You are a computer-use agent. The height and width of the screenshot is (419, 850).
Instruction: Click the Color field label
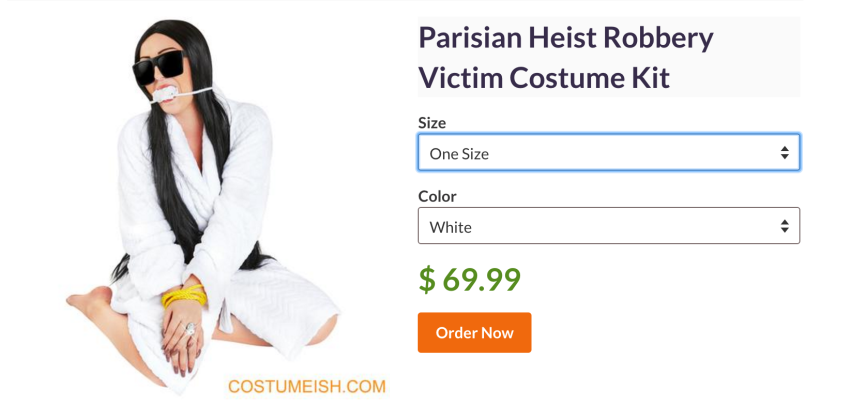click(x=437, y=196)
